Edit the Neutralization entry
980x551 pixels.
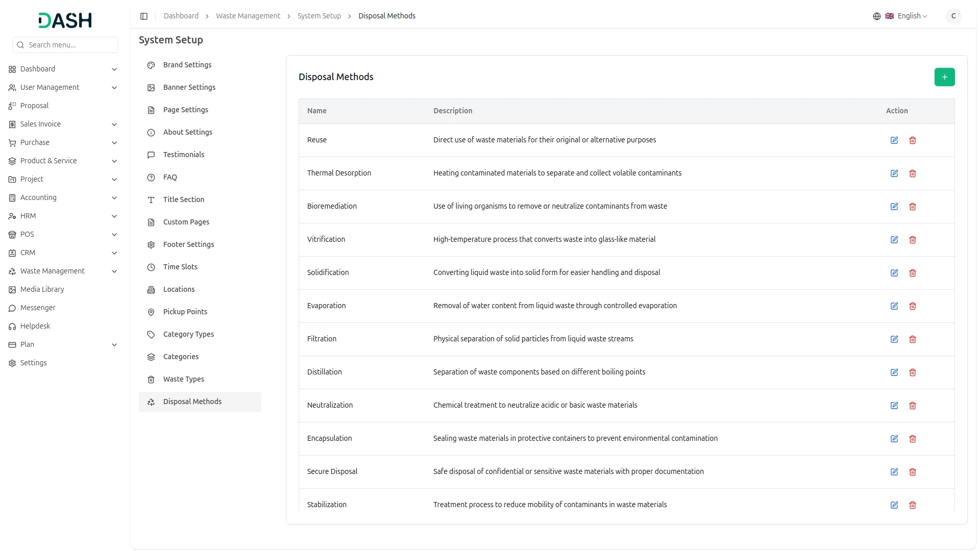(x=894, y=406)
